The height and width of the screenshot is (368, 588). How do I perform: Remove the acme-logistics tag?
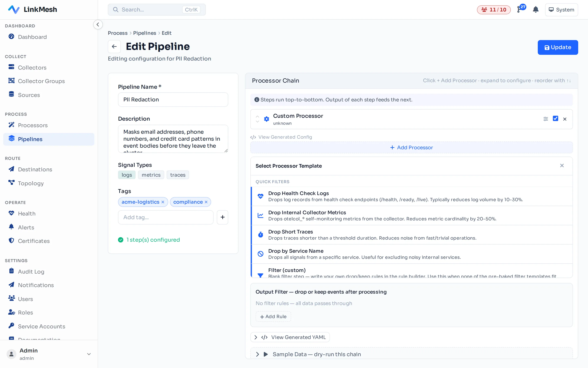coord(163,202)
